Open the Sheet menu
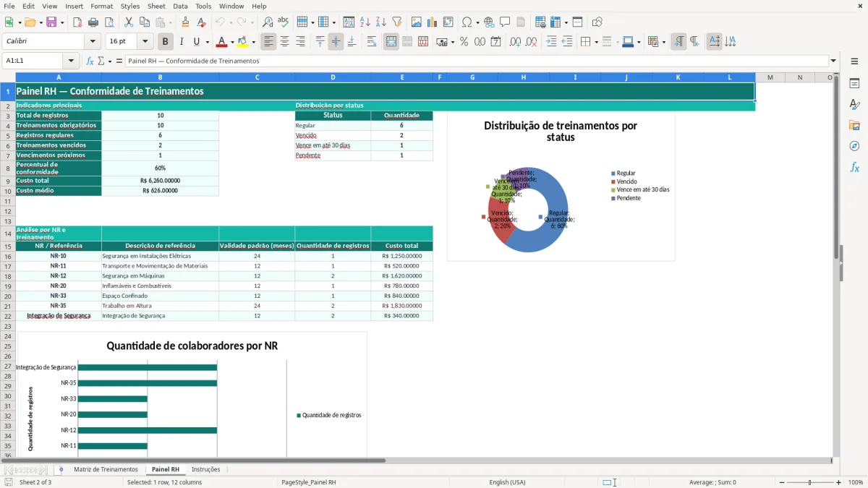 (156, 6)
